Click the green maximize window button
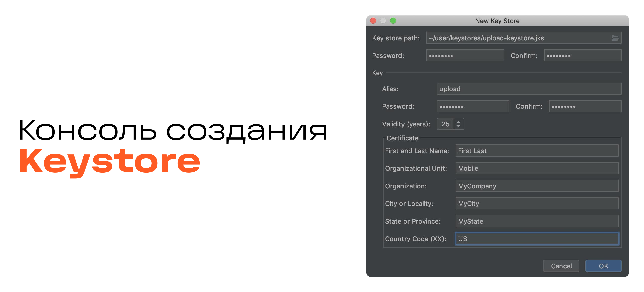The width and height of the screenshot is (644, 292). pos(393,21)
